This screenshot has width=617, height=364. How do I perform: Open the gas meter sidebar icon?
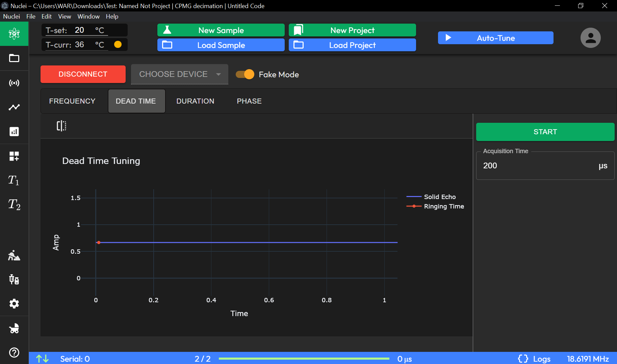click(14, 279)
